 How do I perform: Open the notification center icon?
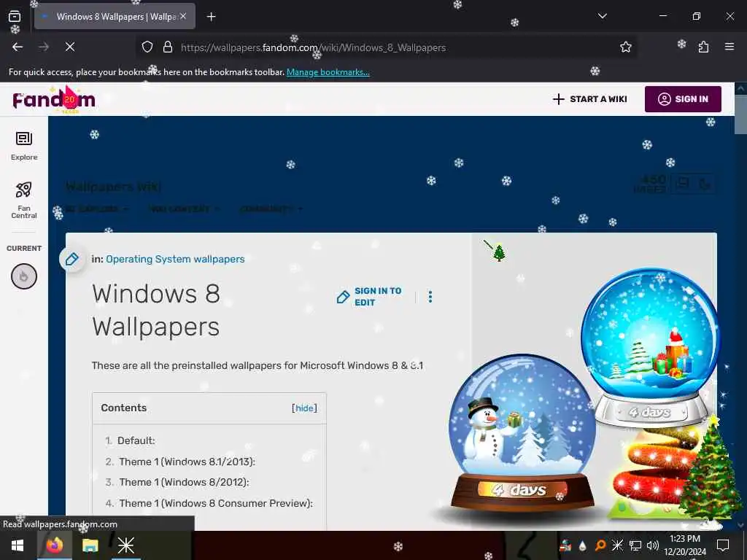tap(723, 545)
